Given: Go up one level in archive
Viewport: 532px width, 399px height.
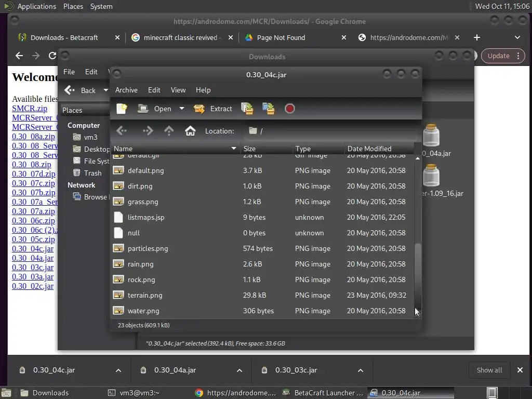Looking at the screenshot, I should click(169, 130).
